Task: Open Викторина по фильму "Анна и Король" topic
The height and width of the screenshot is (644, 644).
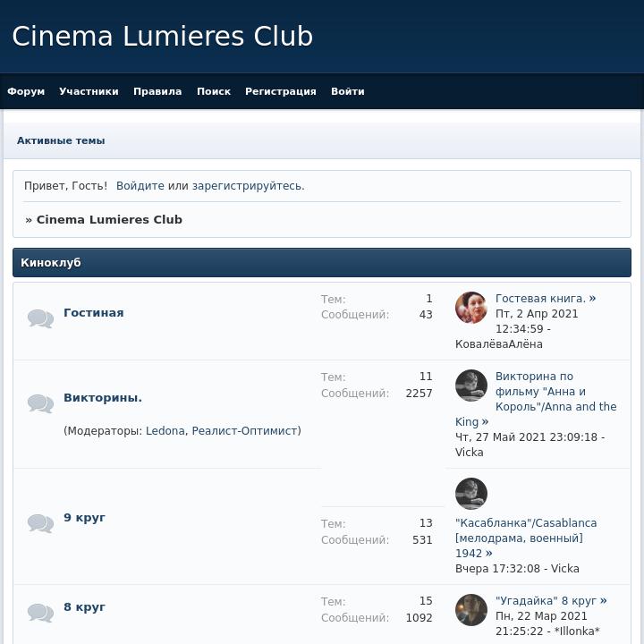Action: [555, 392]
